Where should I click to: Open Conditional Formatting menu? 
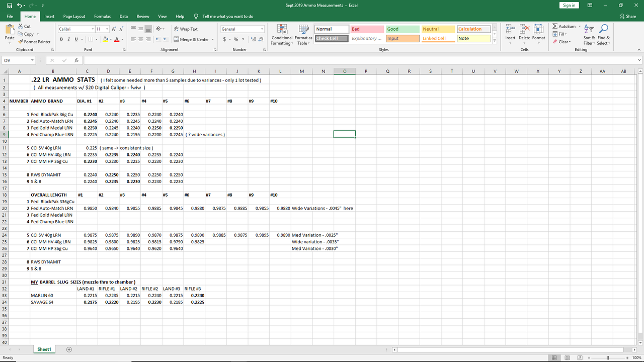(282, 34)
